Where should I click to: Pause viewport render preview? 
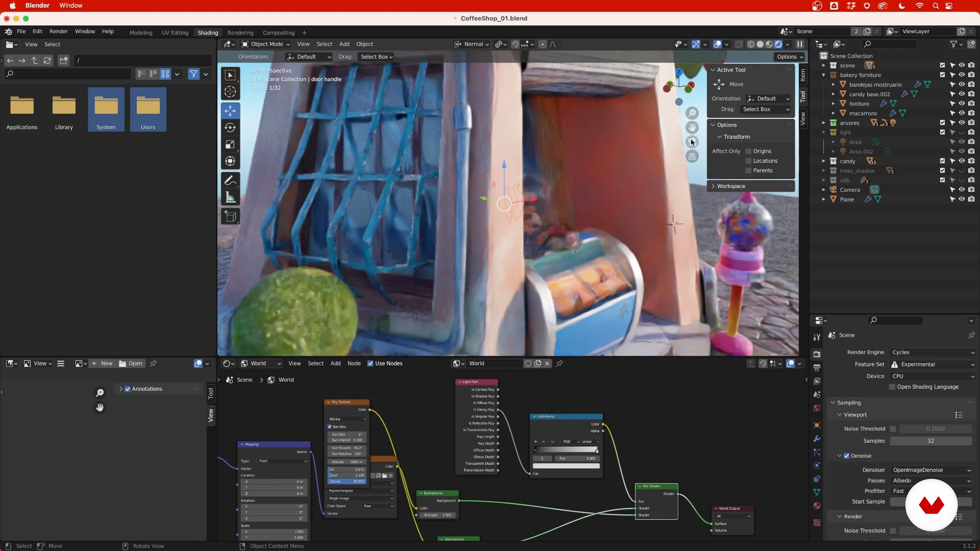[x=800, y=44]
